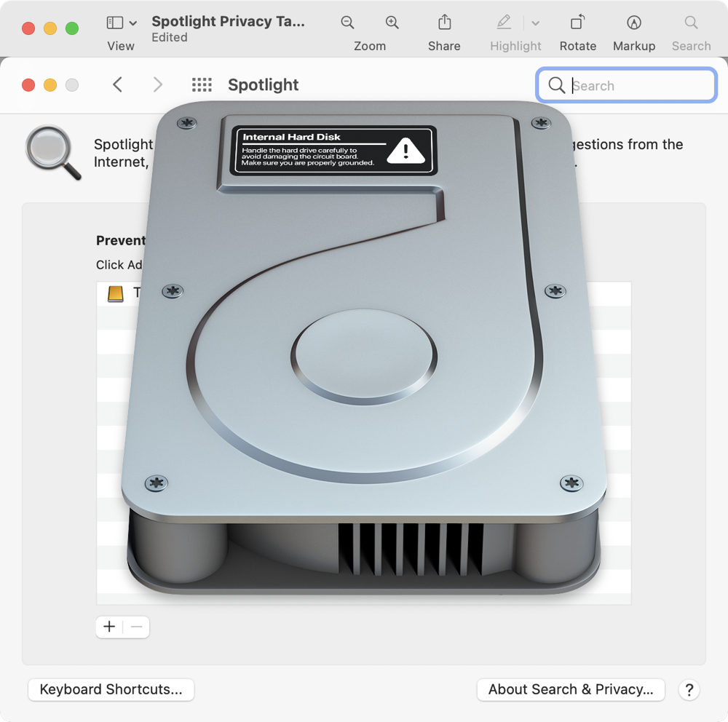
Task: Open About Search & Privacy...
Action: [x=571, y=689]
